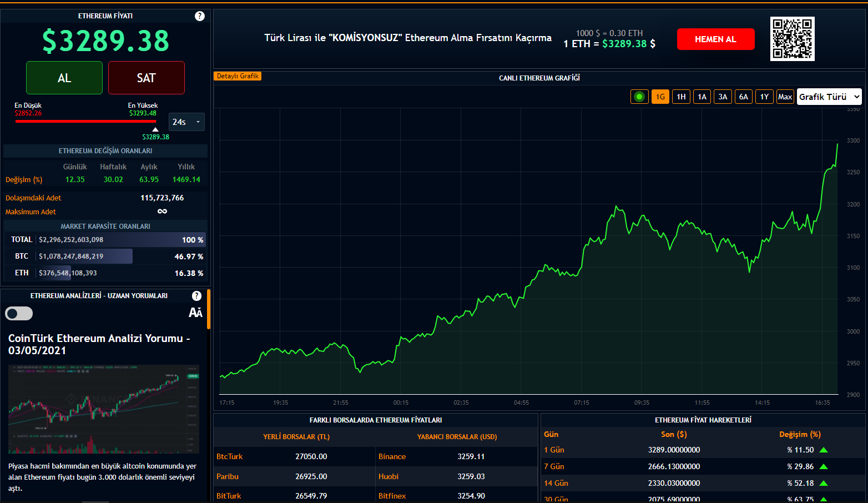
Task: Click the 1 Gün last price 3289.00000000
Action: pos(674,450)
